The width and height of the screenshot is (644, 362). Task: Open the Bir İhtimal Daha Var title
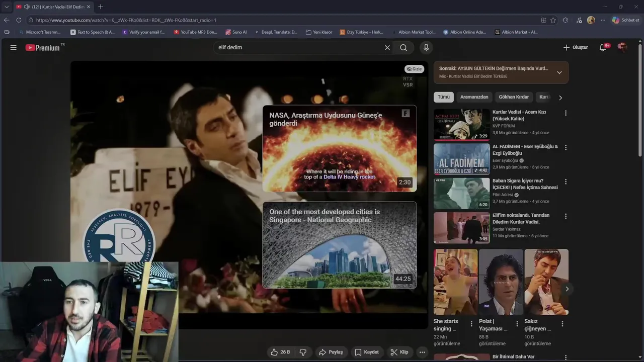tap(513, 356)
